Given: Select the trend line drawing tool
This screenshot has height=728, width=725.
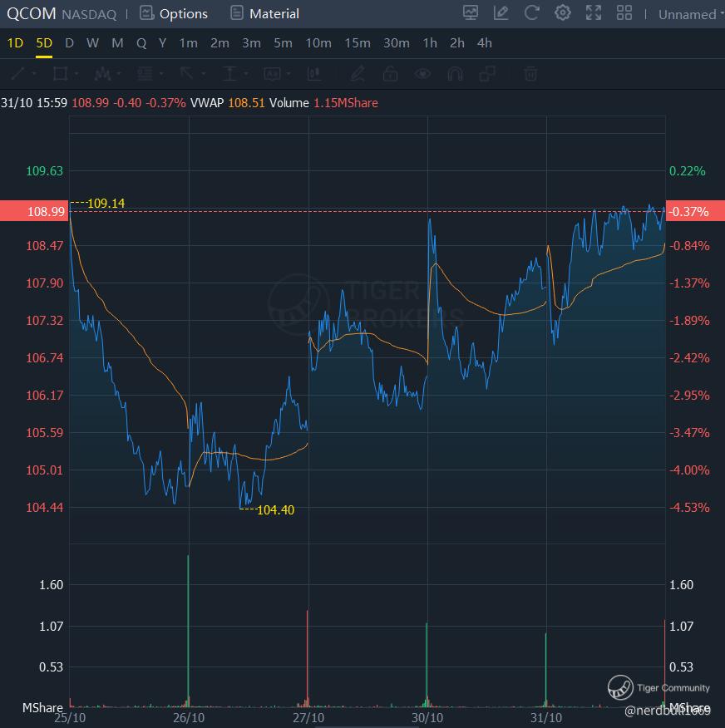Looking at the screenshot, I should (x=18, y=73).
